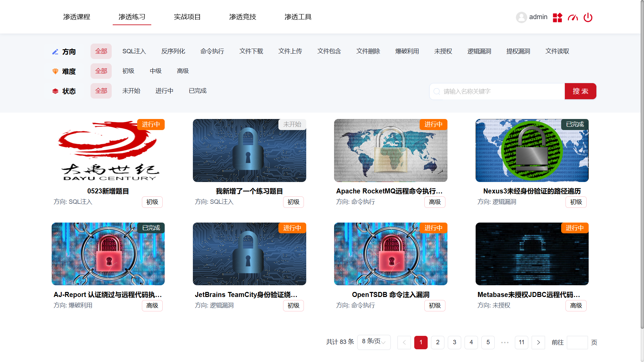The width and height of the screenshot is (644, 362).
Task: Filter direction by SQL注入
Action: (134, 51)
